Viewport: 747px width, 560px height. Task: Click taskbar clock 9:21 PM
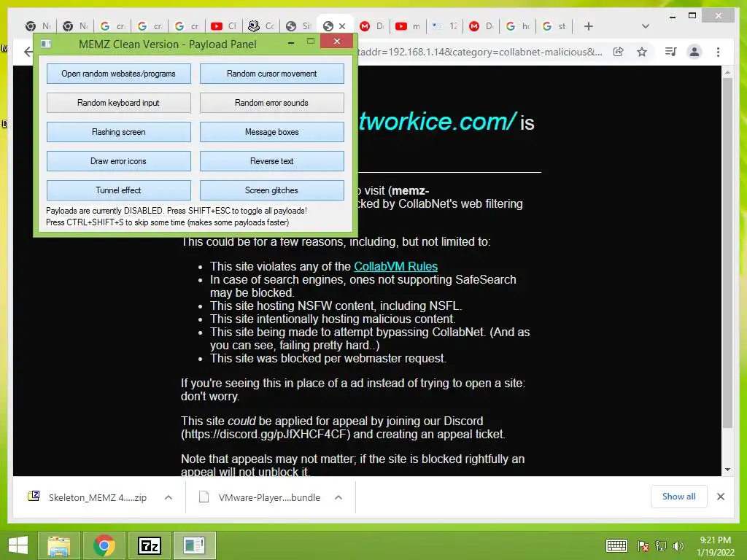(715, 540)
